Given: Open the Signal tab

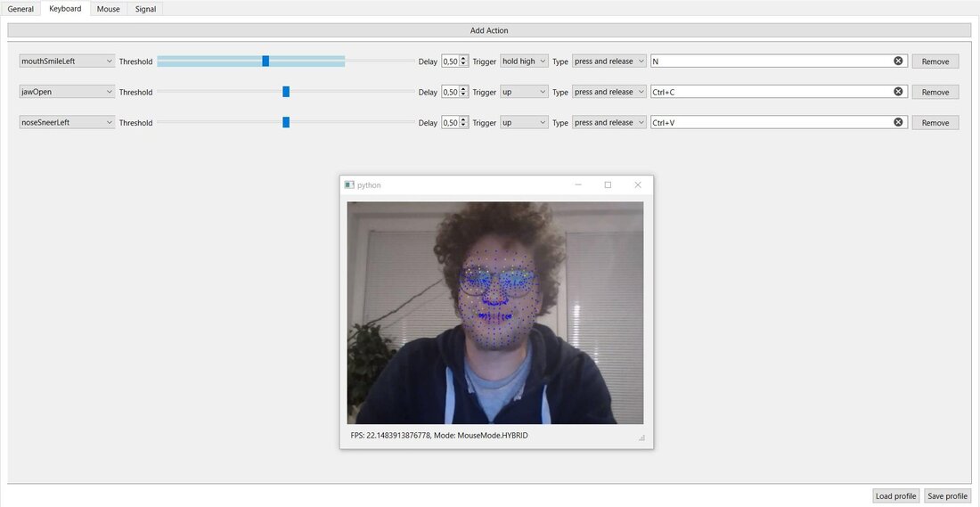Looking at the screenshot, I should click(x=145, y=9).
